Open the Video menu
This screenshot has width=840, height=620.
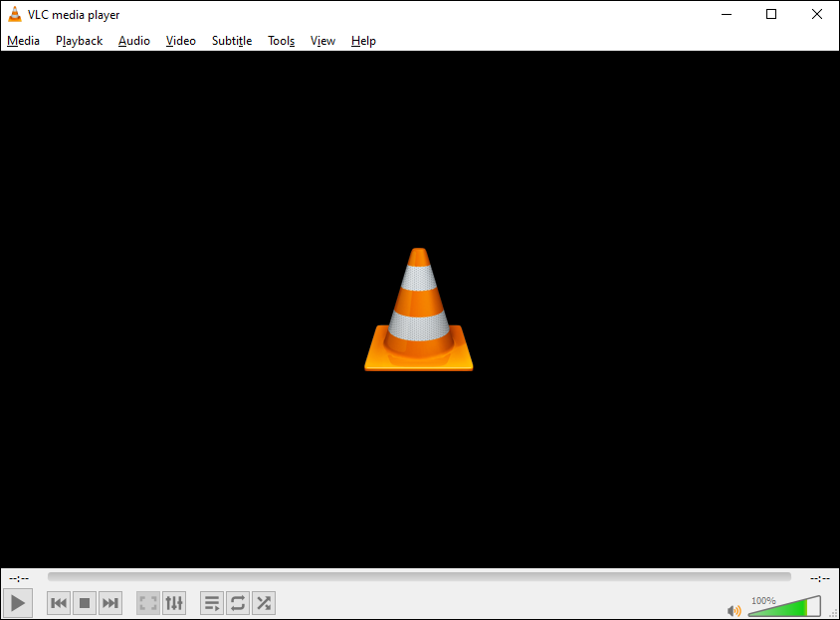(x=180, y=41)
